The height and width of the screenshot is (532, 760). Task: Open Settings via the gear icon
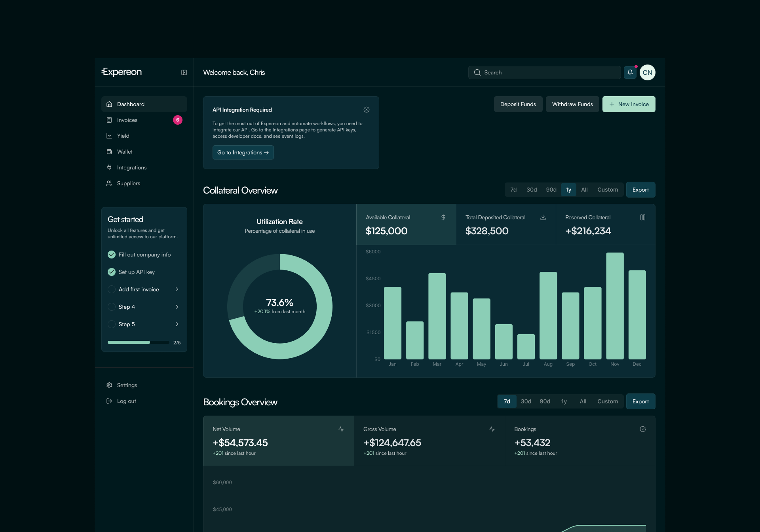[110, 385]
